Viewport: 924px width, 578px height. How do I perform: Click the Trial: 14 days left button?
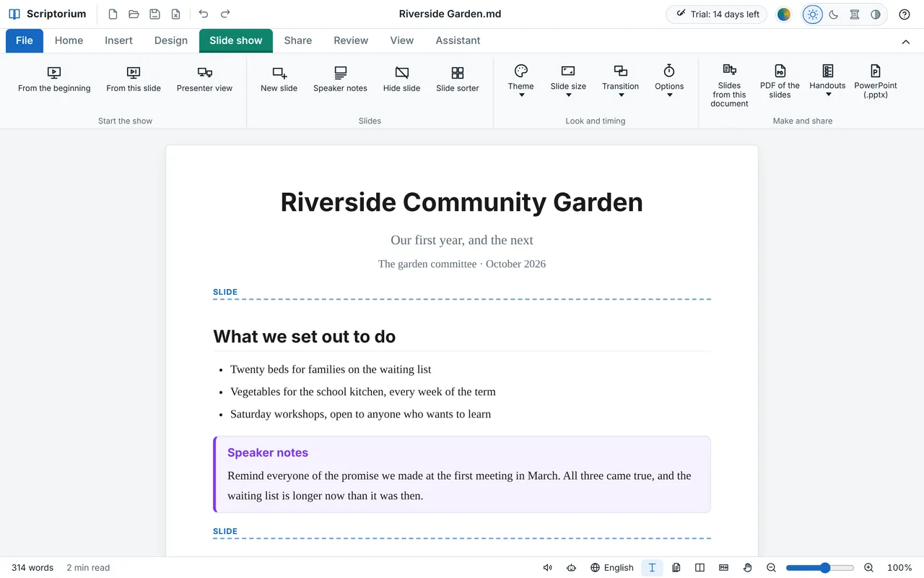[x=716, y=14]
